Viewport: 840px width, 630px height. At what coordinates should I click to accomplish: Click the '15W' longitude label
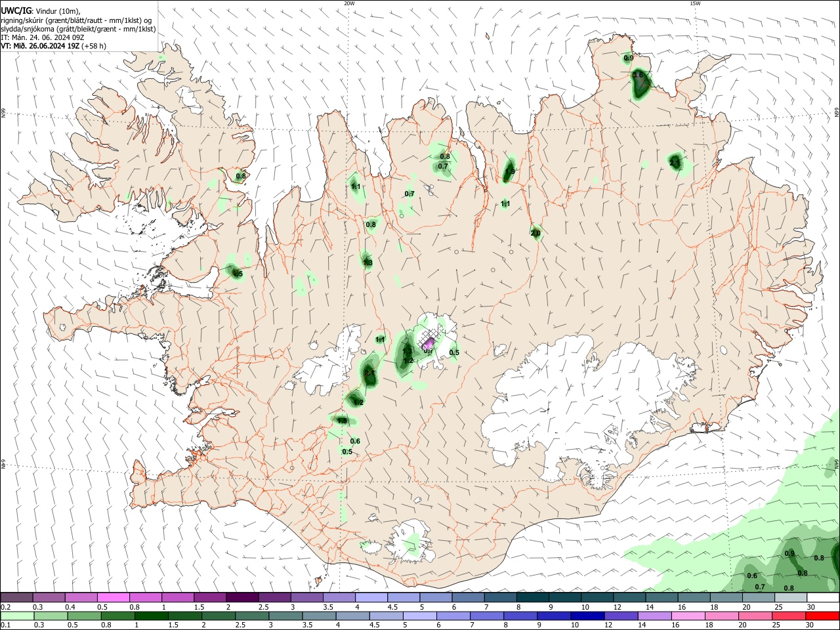[x=694, y=3]
